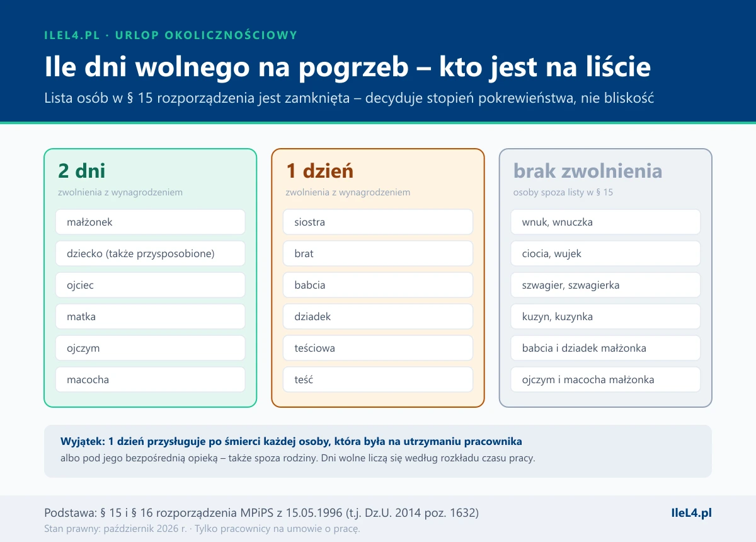The height and width of the screenshot is (542, 756).
Task: Click the '2 dni' column heading
Action: pyautogui.click(x=81, y=171)
